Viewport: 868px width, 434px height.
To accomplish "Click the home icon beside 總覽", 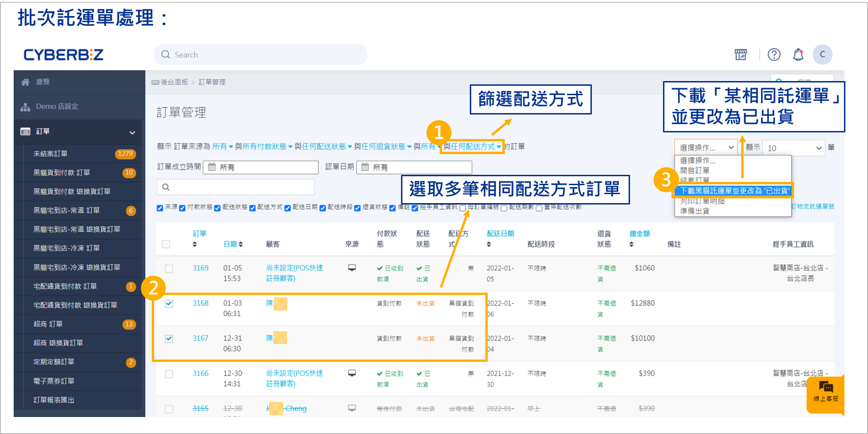I will pyautogui.click(x=25, y=82).
